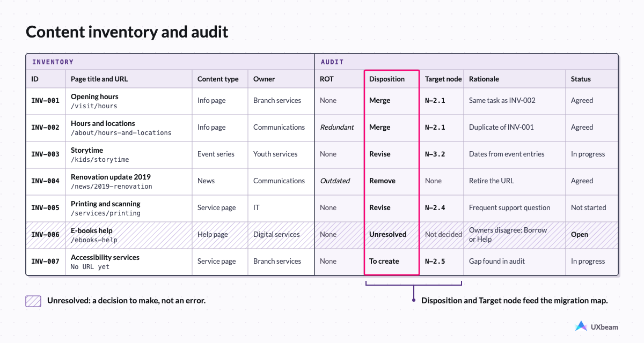Click the Printing and scanning title
This screenshot has width=644, height=343.
(x=106, y=204)
